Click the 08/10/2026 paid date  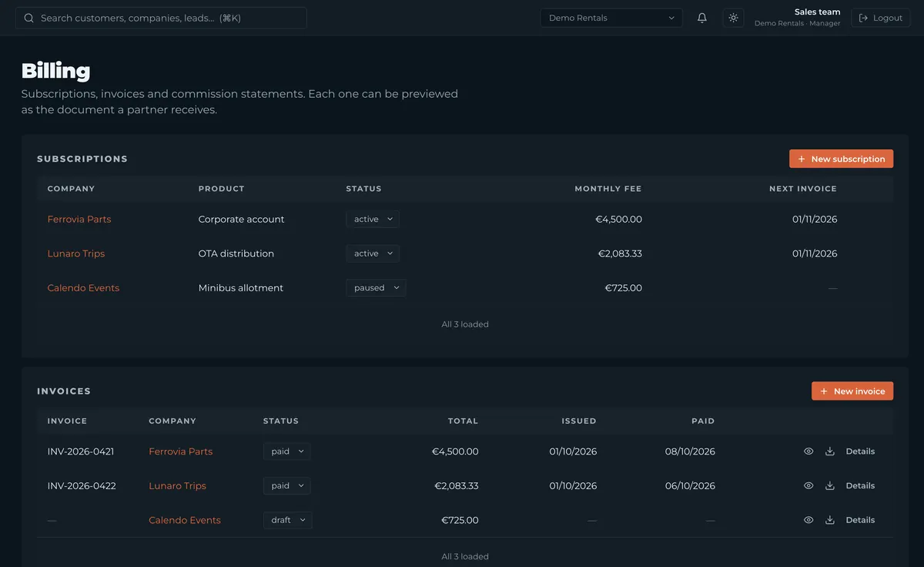(690, 451)
